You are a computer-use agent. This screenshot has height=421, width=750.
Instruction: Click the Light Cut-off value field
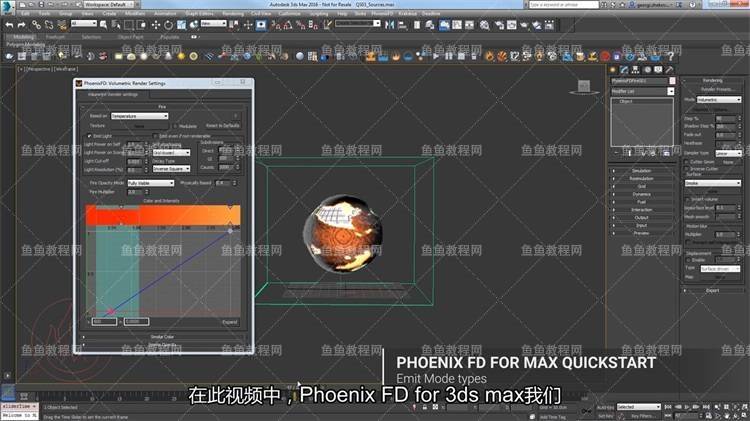[134, 161]
